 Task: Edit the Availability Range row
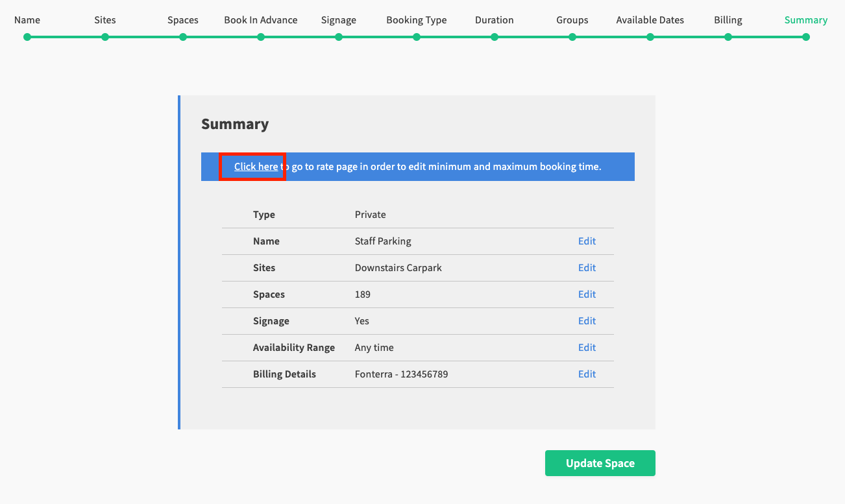(587, 348)
